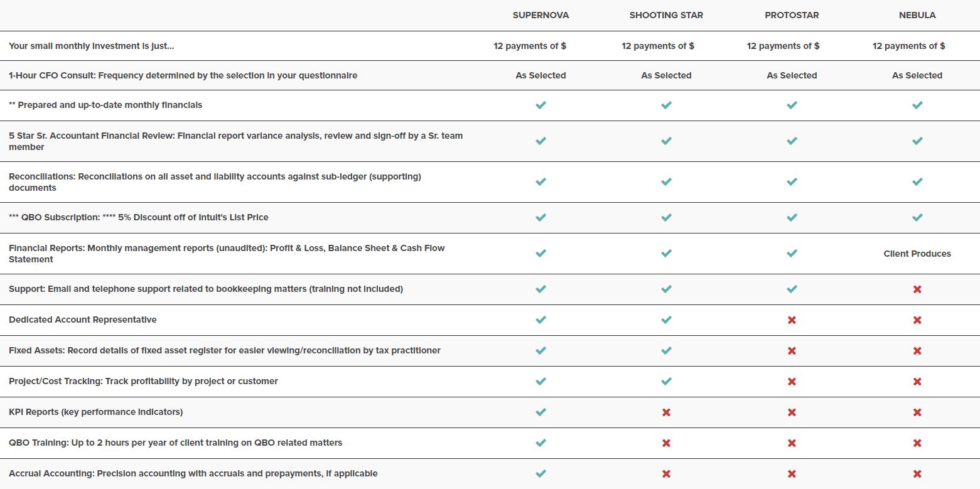The height and width of the screenshot is (489, 980).
Task: Select the SUPERNOVA column header
Action: point(541,15)
